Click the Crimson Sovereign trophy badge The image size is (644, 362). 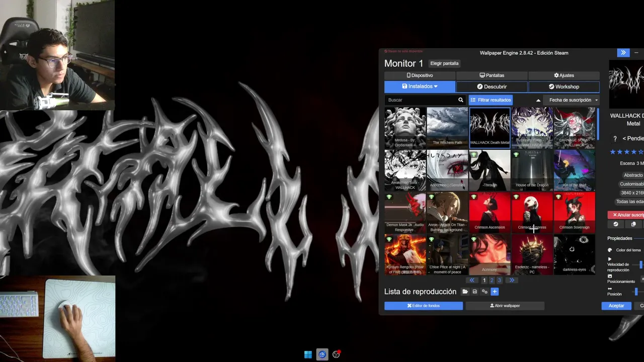[558, 197]
